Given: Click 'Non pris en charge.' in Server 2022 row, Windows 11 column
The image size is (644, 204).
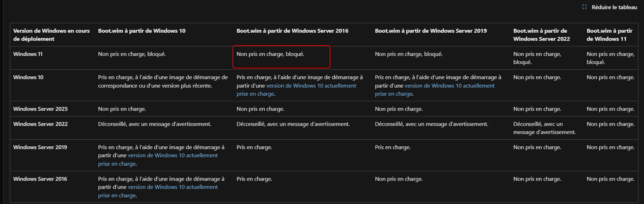Looking at the screenshot, I should [x=611, y=124].
